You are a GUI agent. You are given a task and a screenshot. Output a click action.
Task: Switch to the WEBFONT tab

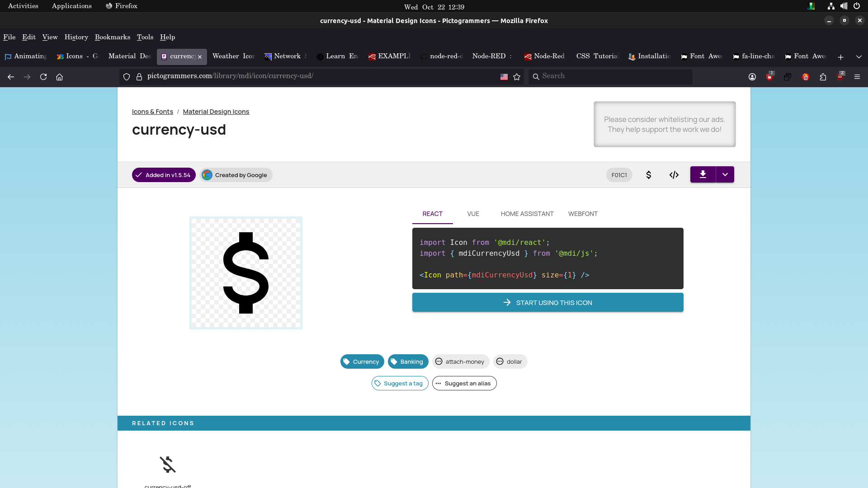(582, 214)
